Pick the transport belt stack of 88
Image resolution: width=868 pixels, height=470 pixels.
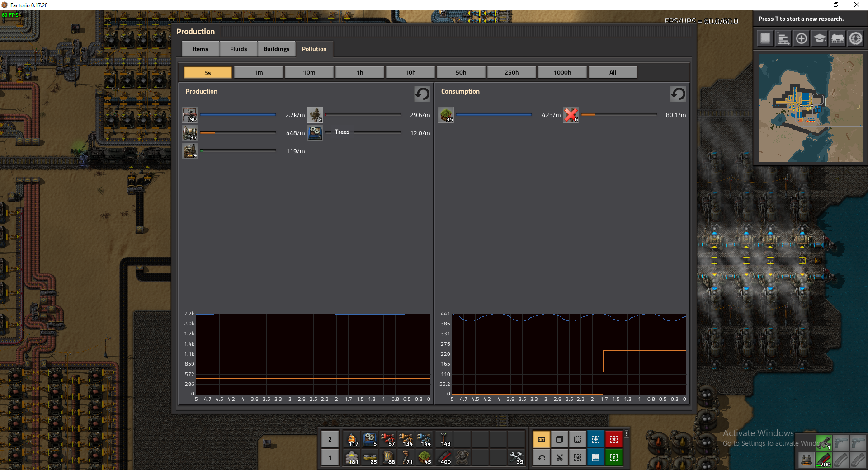[388, 457]
